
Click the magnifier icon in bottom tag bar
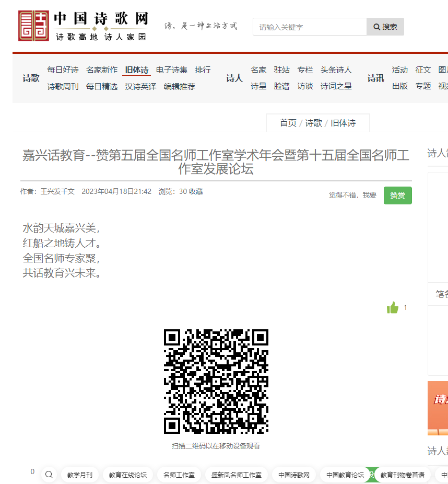coord(49,475)
